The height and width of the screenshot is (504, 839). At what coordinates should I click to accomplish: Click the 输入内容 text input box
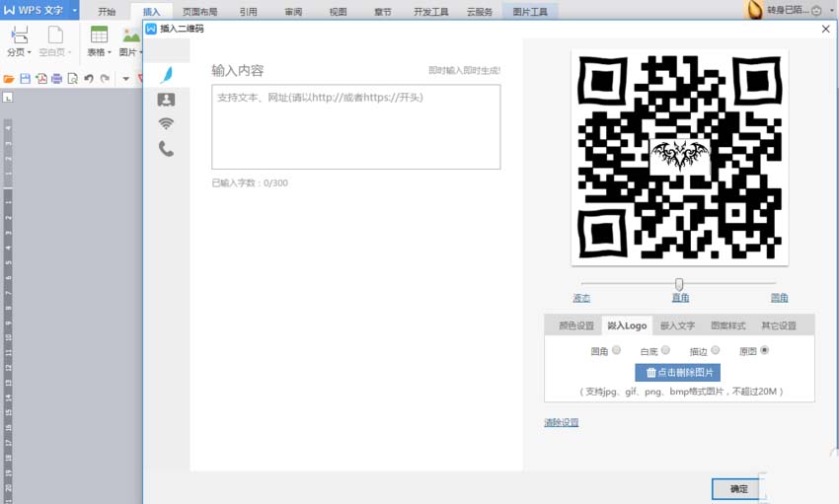coord(355,126)
